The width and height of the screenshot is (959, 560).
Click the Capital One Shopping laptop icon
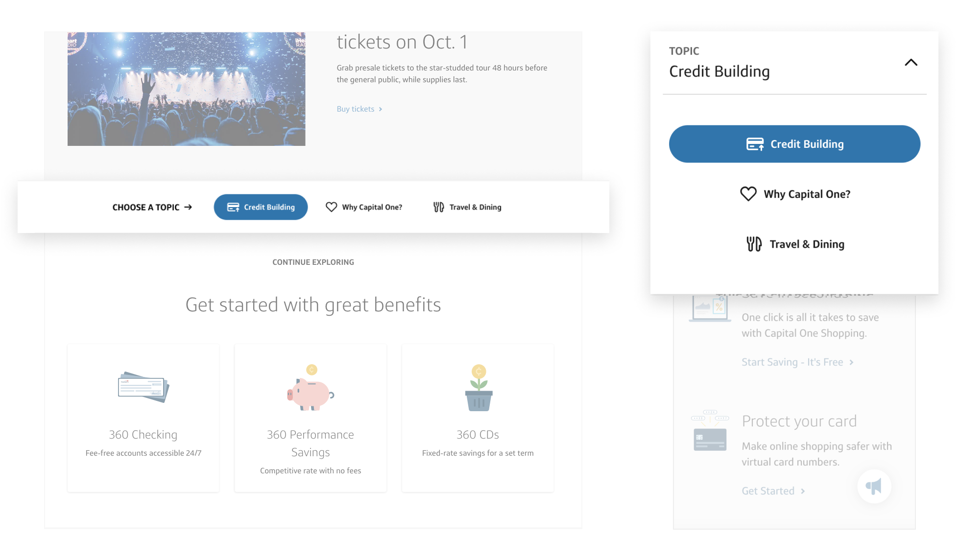click(x=710, y=308)
